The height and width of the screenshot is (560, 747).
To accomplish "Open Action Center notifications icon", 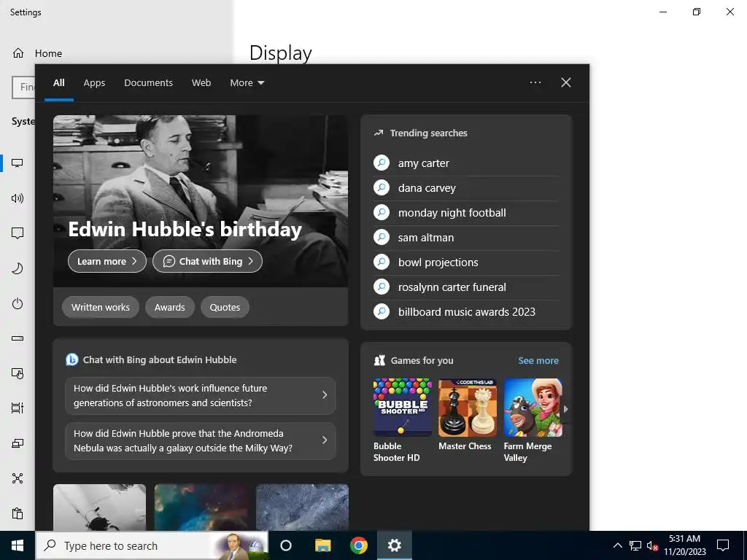I will [x=723, y=545].
